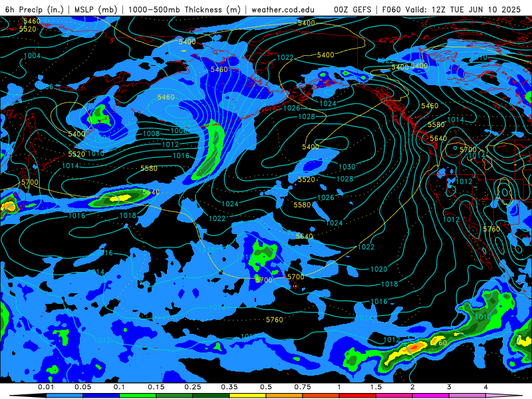Click the 0.01 legend value
The height and width of the screenshot is (399, 532).
click(46, 387)
